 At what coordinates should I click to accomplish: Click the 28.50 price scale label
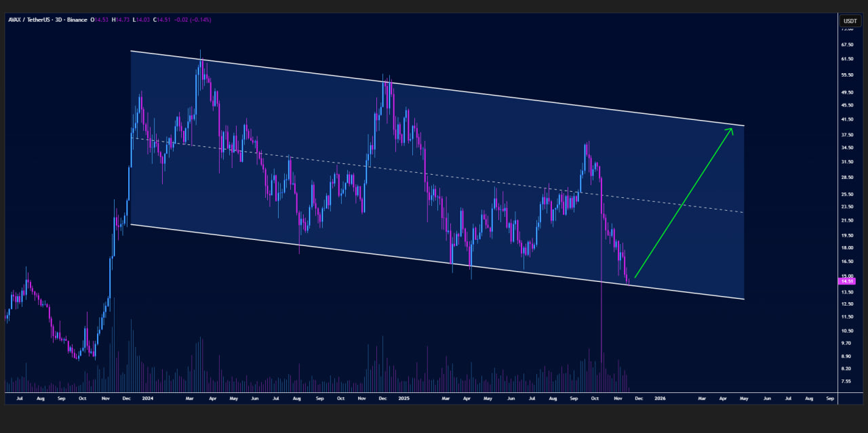(847, 178)
